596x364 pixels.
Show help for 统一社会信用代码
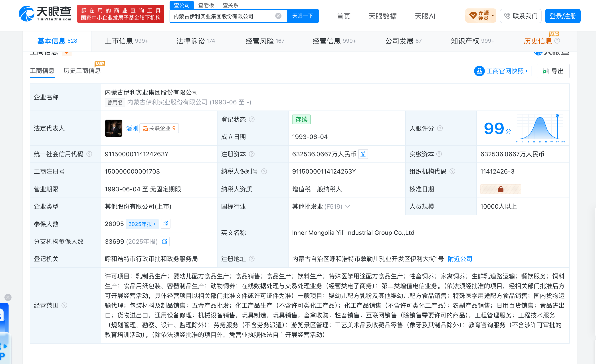coord(89,154)
